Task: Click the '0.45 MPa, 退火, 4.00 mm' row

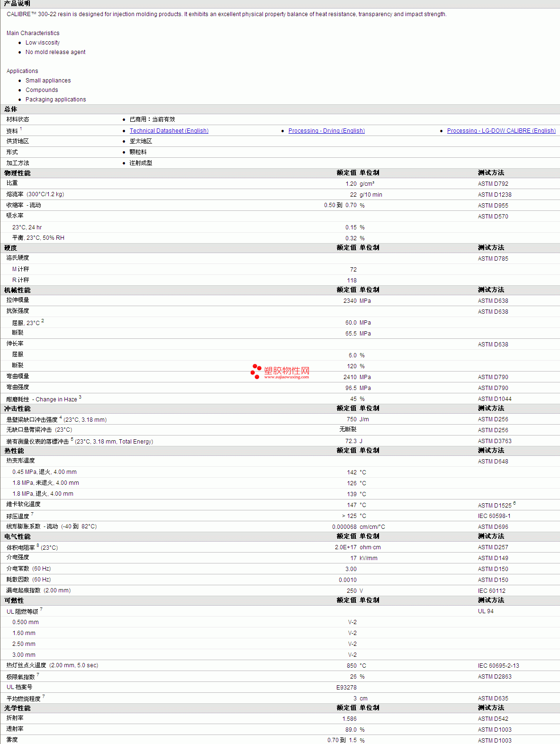Action: 280,472
